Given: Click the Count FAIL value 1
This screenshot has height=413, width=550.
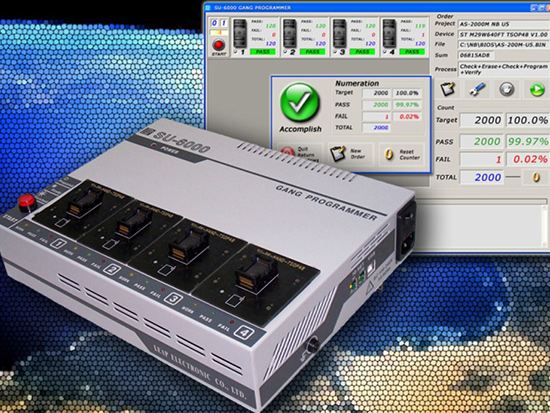Looking at the screenshot, I should 482,159.
